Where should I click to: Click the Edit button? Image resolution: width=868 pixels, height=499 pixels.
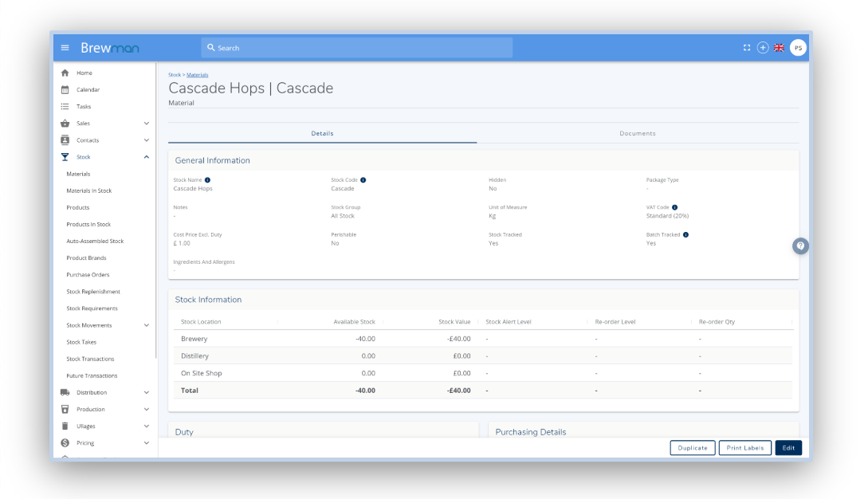point(788,448)
